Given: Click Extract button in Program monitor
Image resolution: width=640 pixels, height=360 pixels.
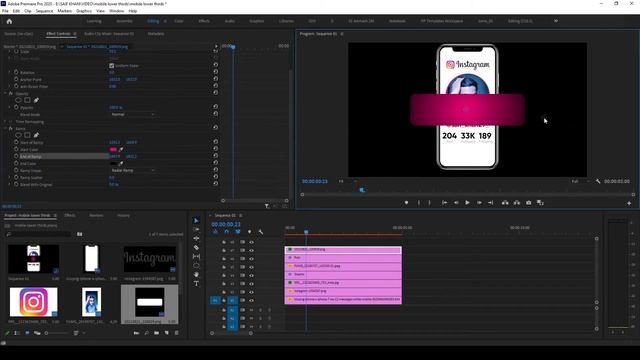Looking at the screenshot, I should click(x=517, y=202).
